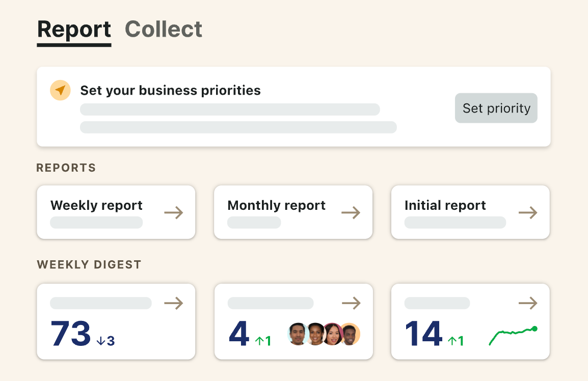Open the arrow on the 4 digest card
This screenshot has height=381, width=588.
click(351, 304)
